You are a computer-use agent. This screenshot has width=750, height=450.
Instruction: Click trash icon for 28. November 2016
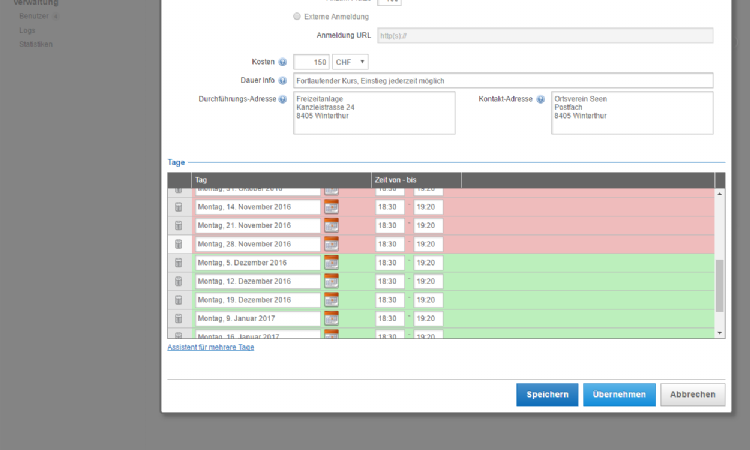tap(178, 244)
